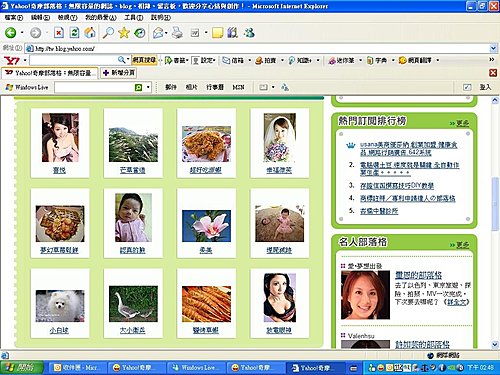Viewport: 500px width, 375px height.
Task: Open the 編輯(E) Edit menu
Action: tap(40, 17)
